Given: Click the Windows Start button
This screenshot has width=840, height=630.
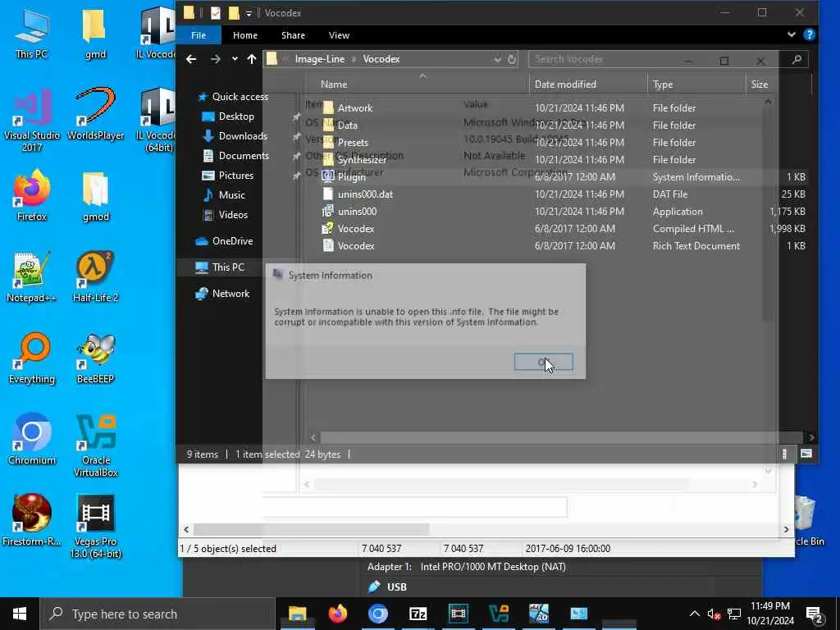Looking at the screenshot, I should pos(20,614).
